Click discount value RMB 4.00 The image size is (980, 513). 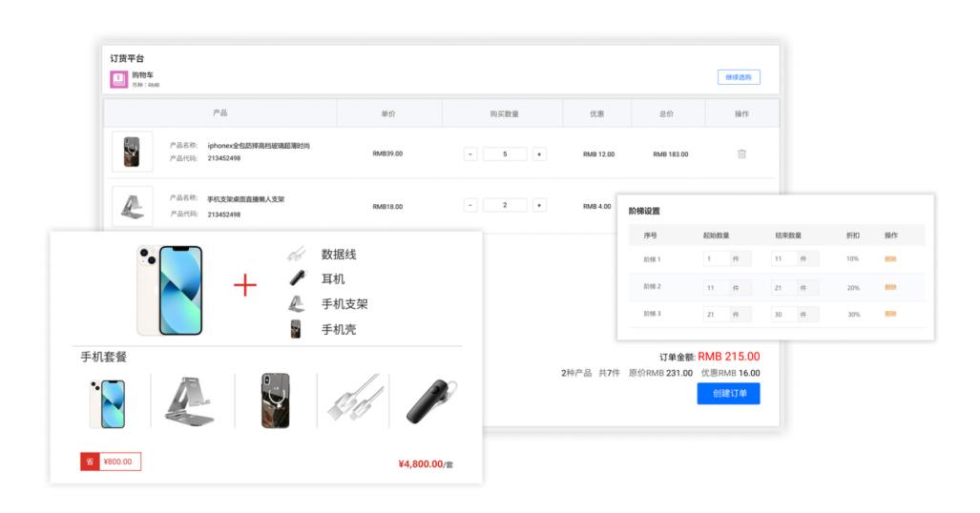(597, 206)
